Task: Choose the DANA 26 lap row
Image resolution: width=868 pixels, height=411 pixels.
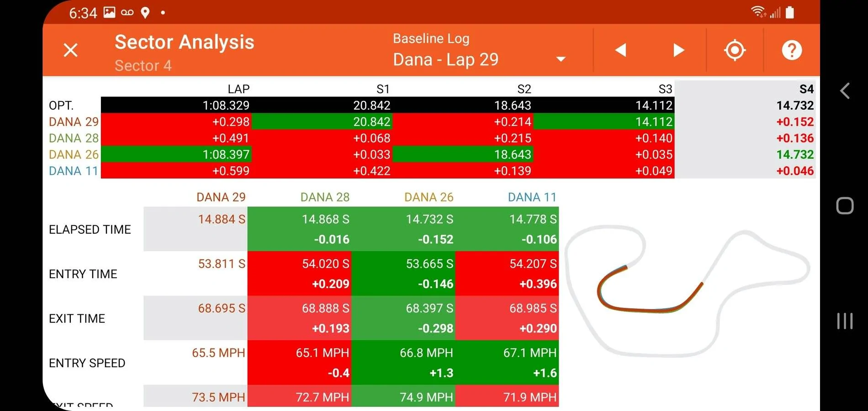Action: tap(431, 154)
